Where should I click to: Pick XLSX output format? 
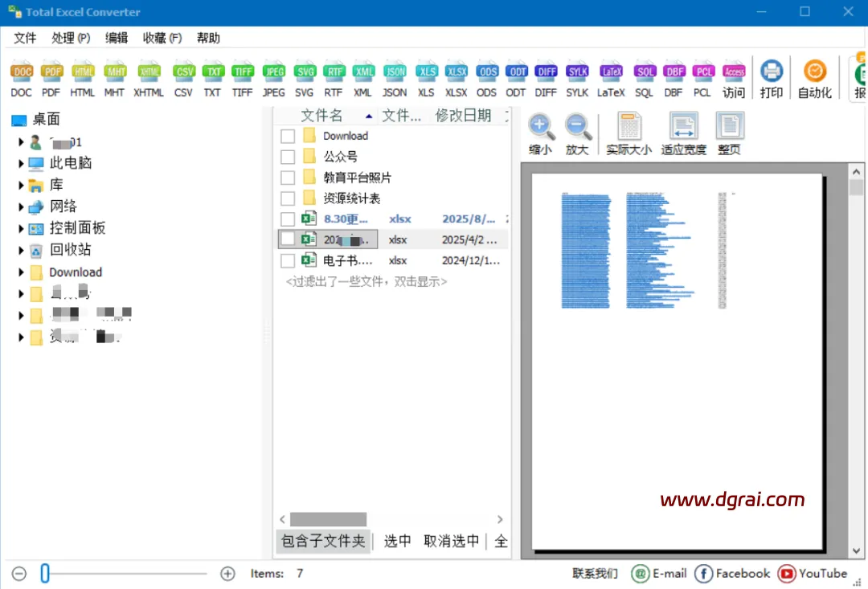[x=457, y=79]
